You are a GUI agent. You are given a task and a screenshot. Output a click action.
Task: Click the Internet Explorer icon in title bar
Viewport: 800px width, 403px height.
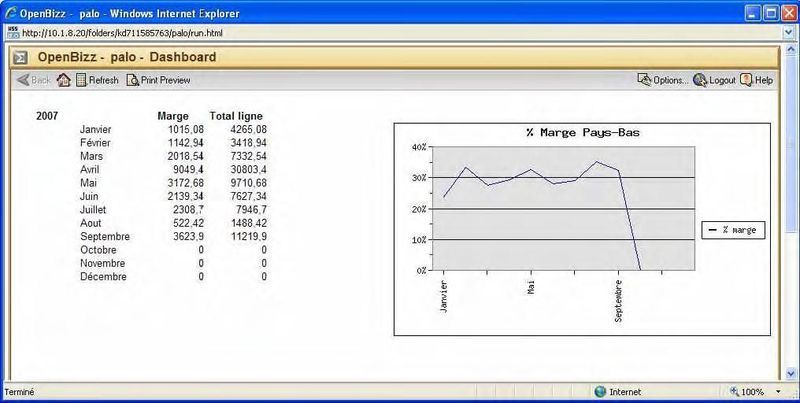tap(10, 14)
